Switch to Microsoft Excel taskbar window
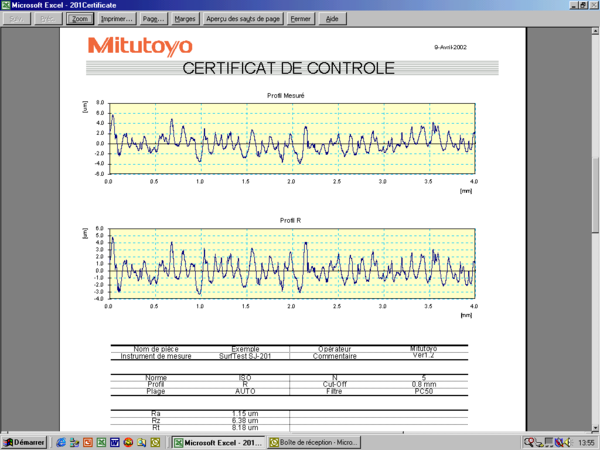 217,441
